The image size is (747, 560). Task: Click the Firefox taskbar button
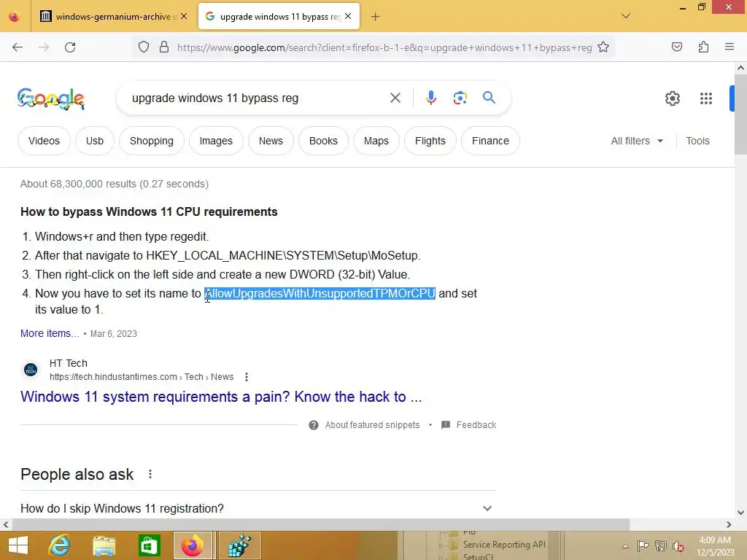193,545
